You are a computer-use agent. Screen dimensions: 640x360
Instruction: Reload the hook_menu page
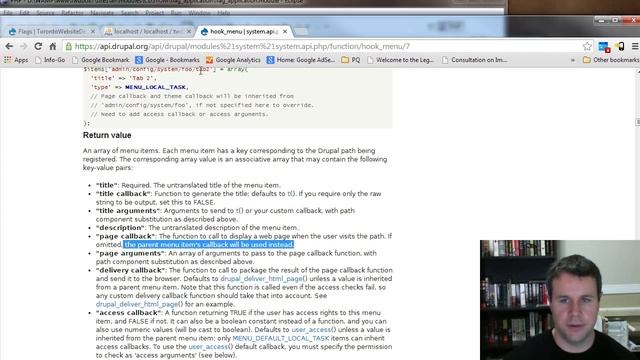(38, 47)
